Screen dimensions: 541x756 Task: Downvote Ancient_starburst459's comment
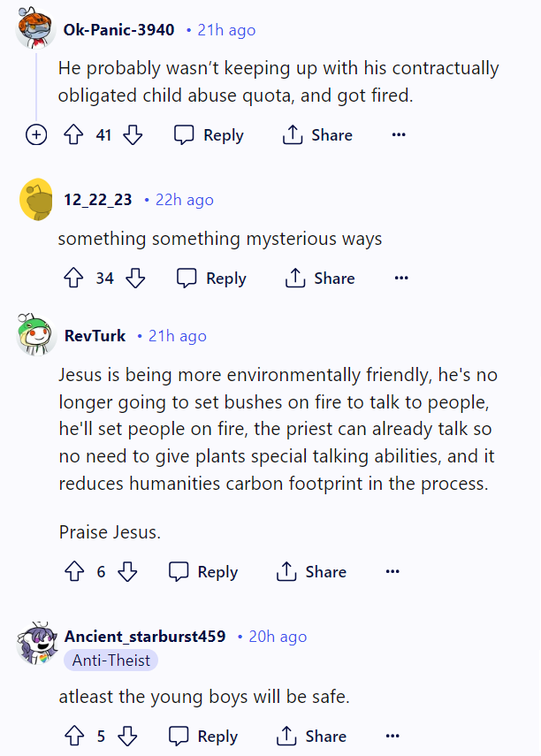click(x=127, y=737)
